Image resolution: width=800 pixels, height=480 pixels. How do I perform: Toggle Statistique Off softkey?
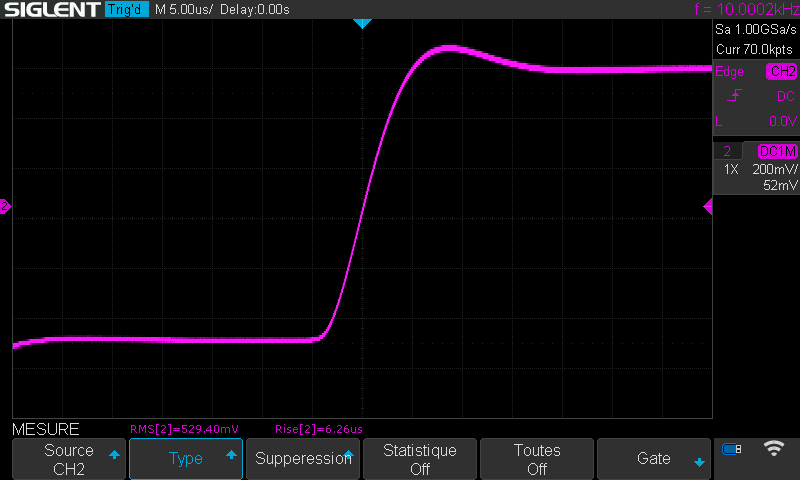[x=420, y=459]
